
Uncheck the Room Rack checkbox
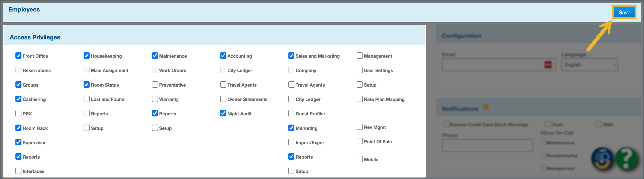point(18,128)
